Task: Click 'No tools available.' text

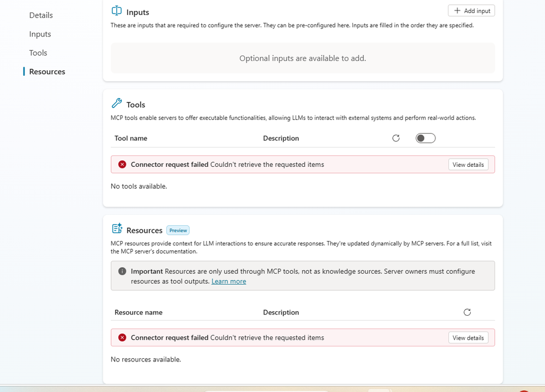Action: [139, 186]
